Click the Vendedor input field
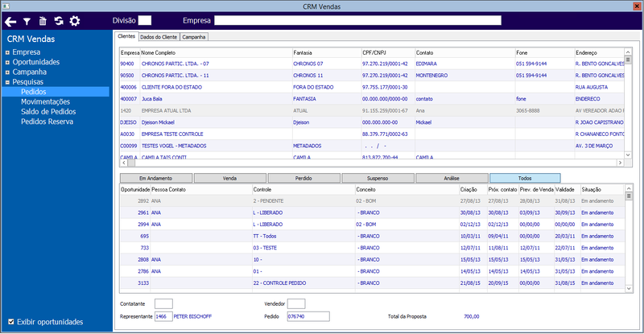The width and height of the screenshot is (644, 334). [296, 303]
